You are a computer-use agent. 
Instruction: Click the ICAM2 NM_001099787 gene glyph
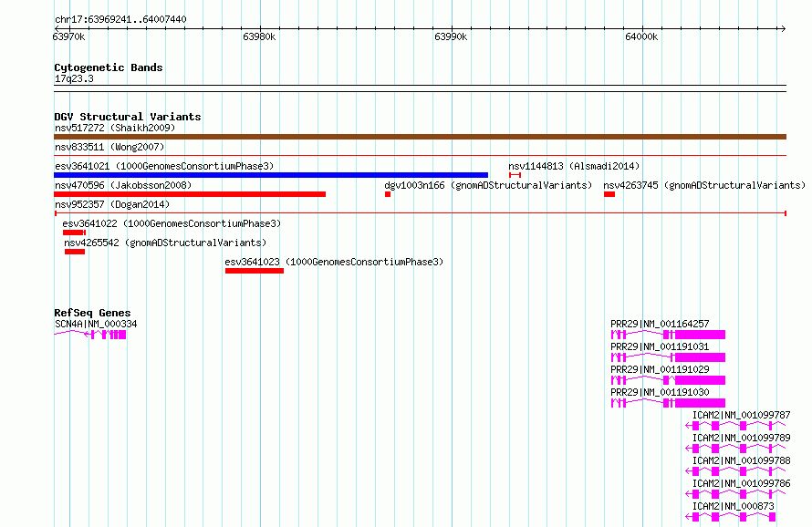(x=735, y=426)
